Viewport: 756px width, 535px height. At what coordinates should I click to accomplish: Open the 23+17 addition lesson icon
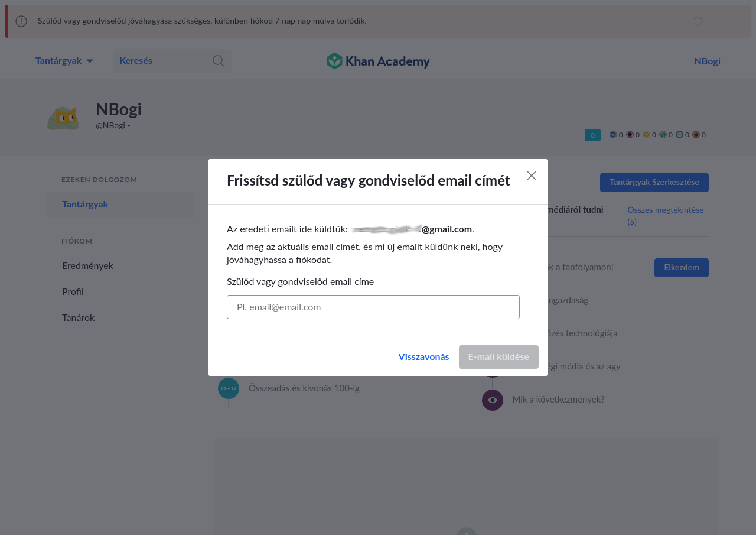(x=229, y=388)
